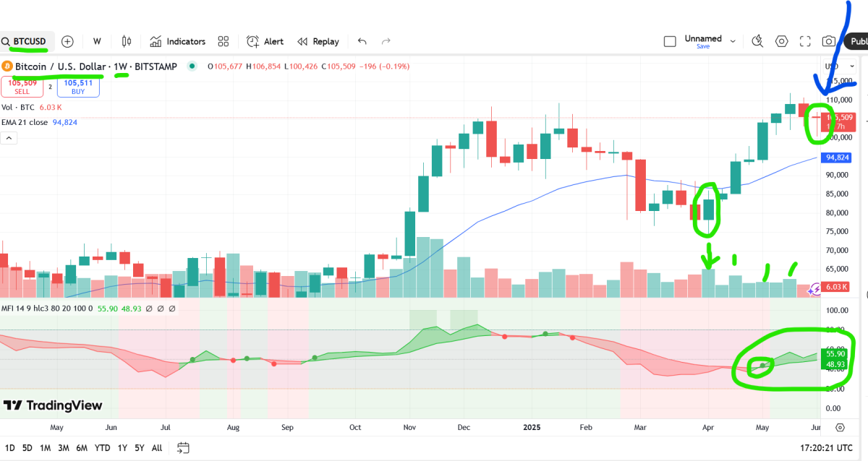The width and height of the screenshot is (868, 461).
Task: Click the 6.03 K volume label on scale
Action: [x=835, y=287]
